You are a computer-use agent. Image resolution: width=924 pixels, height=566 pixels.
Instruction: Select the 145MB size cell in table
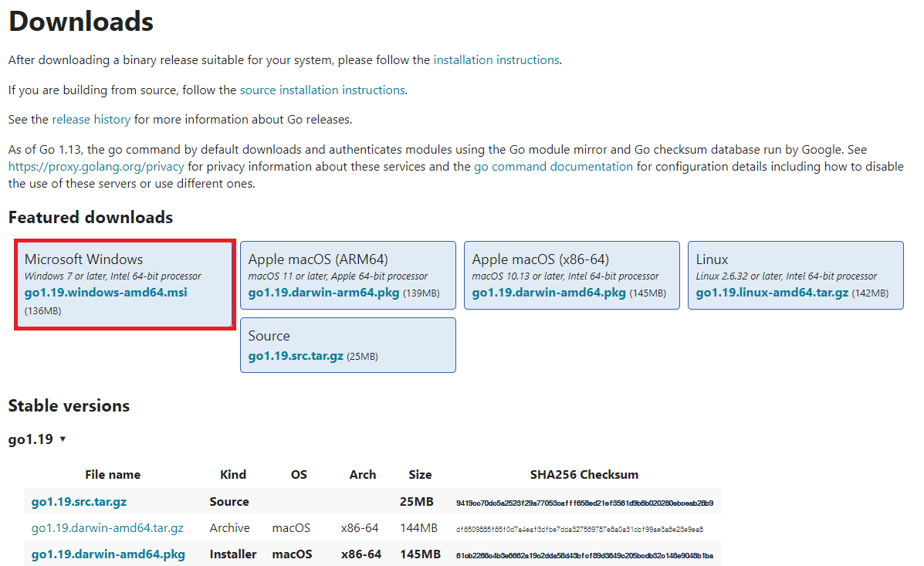tap(420, 554)
